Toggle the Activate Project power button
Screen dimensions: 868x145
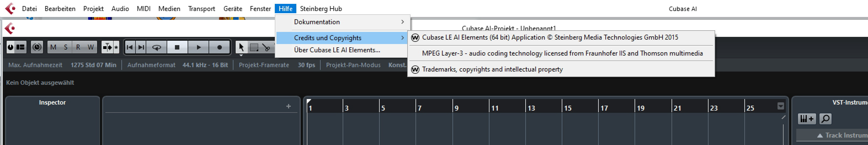click(11, 47)
